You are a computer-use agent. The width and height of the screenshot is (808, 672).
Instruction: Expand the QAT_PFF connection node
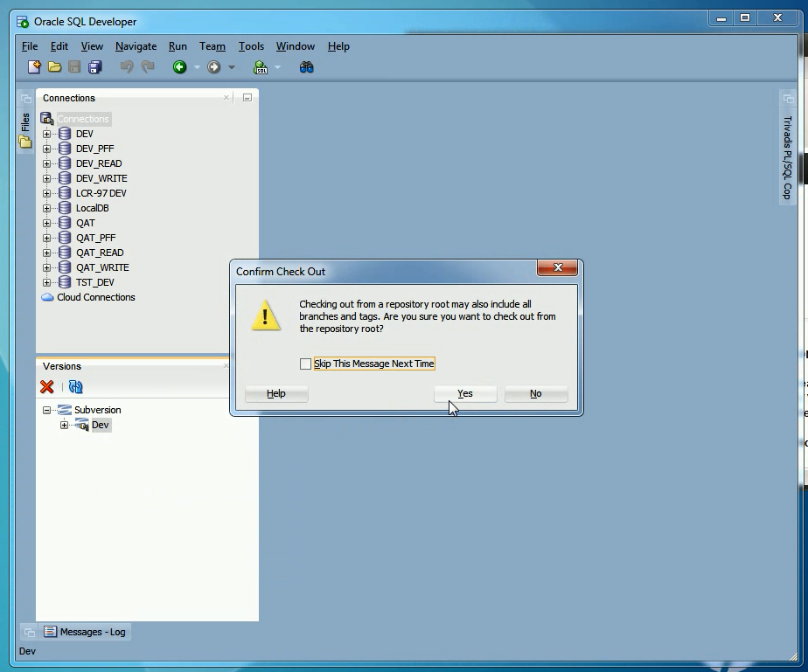point(47,238)
